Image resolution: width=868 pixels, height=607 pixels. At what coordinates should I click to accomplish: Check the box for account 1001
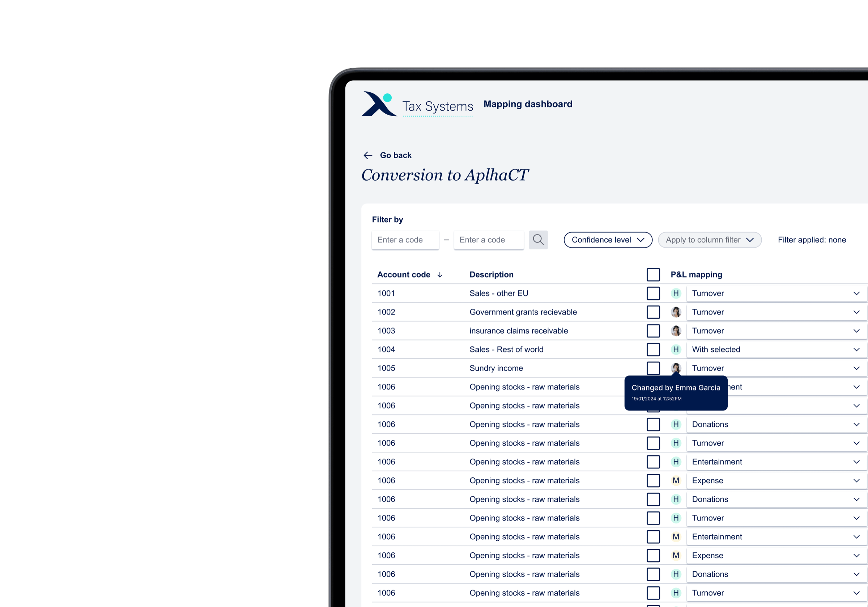[x=653, y=293]
